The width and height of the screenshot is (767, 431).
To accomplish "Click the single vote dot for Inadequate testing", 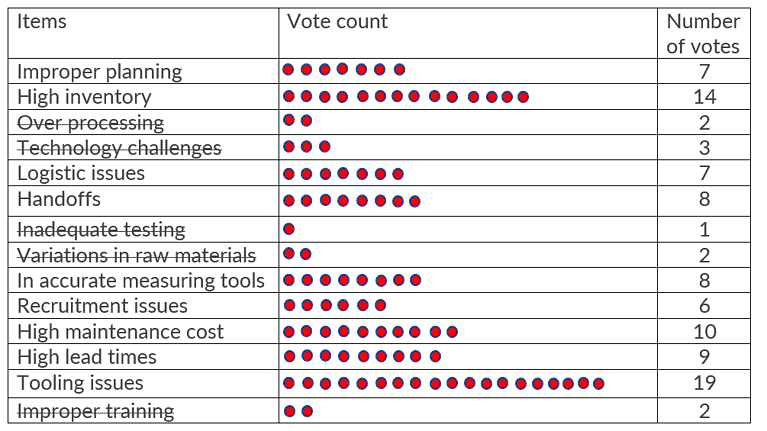I will coord(289,229).
